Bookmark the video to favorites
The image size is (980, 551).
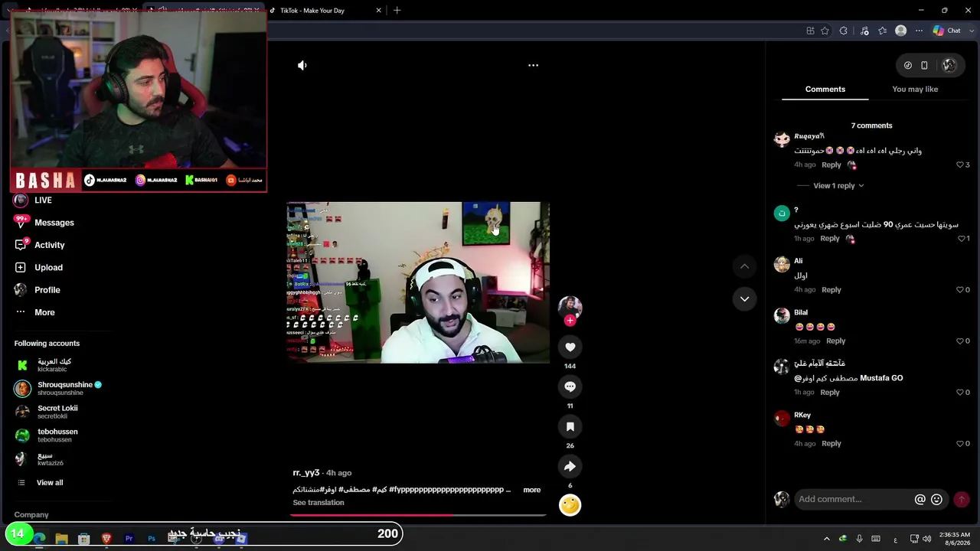click(570, 427)
